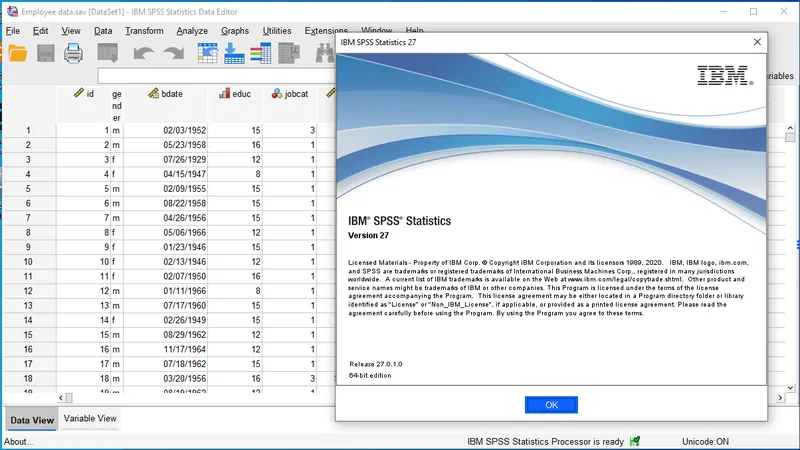Open the Transform menu
Image resolution: width=800 pixels, height=450 pixels.
pos(144,31)
